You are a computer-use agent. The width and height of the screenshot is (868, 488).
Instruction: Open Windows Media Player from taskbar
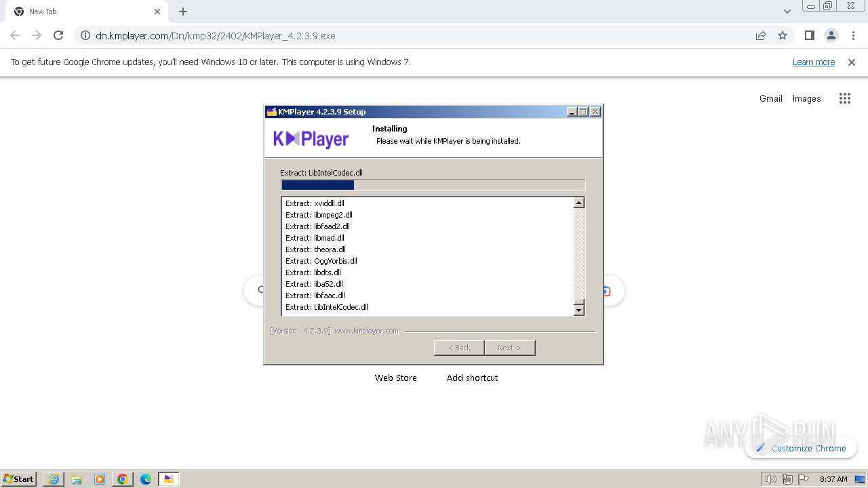tap(100, 479)
